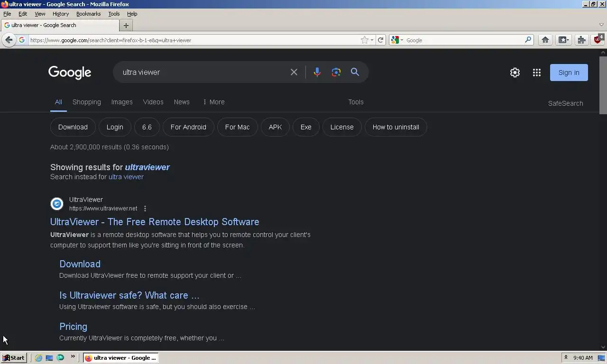Viewport: 607px width, 364px height.
Task: Open the Bookmarks menu
Action: (x=88, y=14)
